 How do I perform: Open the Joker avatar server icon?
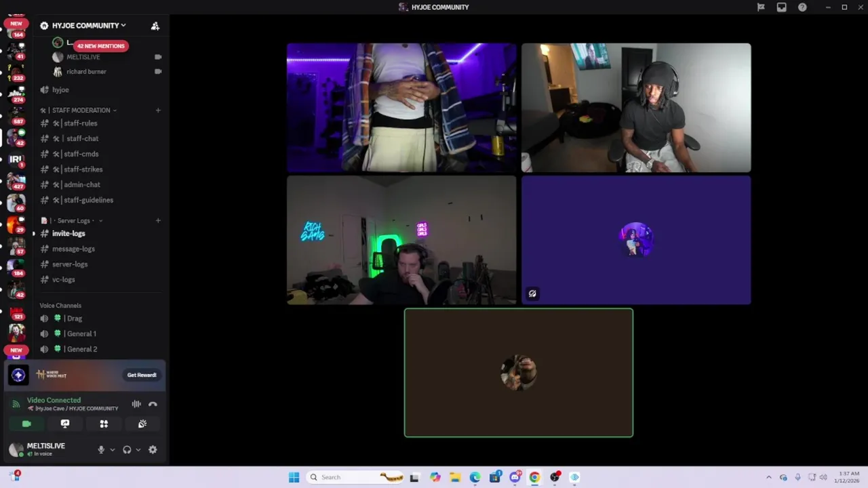[16, 333]
